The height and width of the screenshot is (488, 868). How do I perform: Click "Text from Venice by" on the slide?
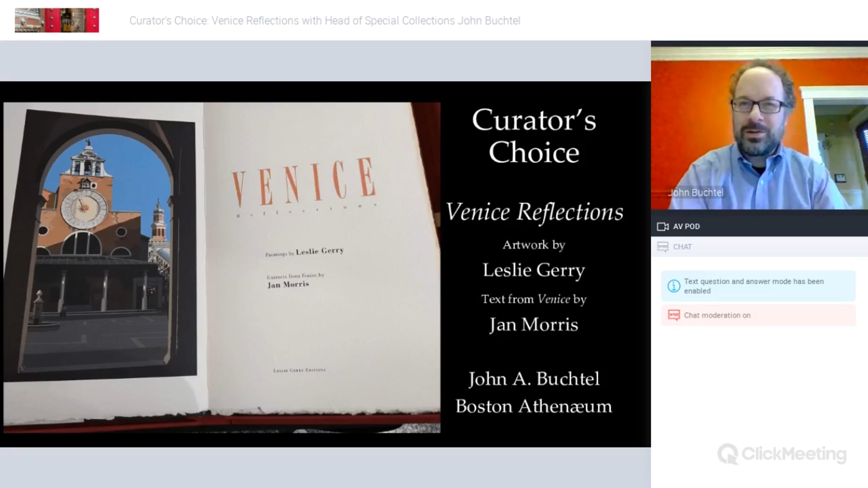click(x=534, y=299)
